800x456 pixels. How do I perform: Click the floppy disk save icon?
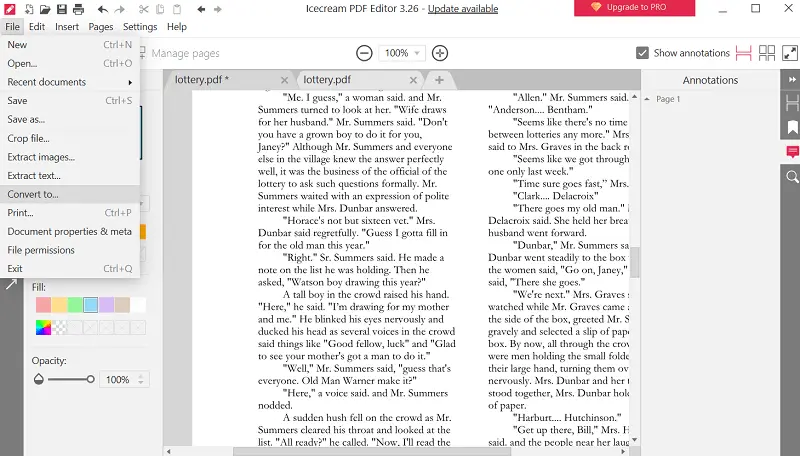(62, 9)
